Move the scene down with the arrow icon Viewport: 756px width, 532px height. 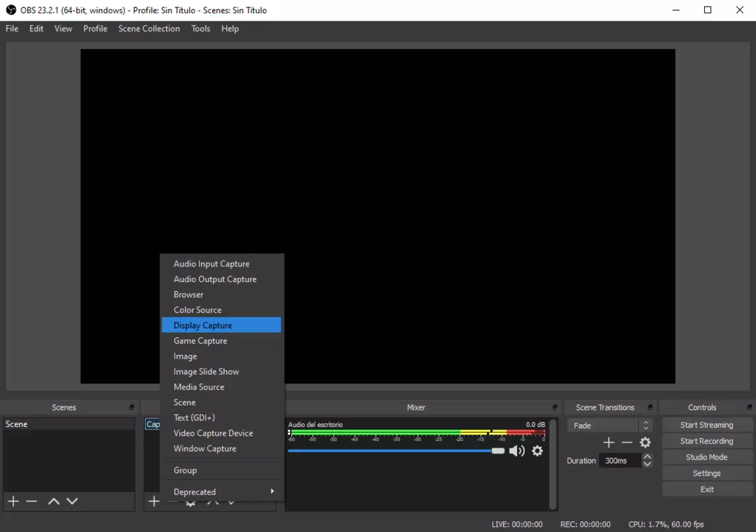point(72,501)
